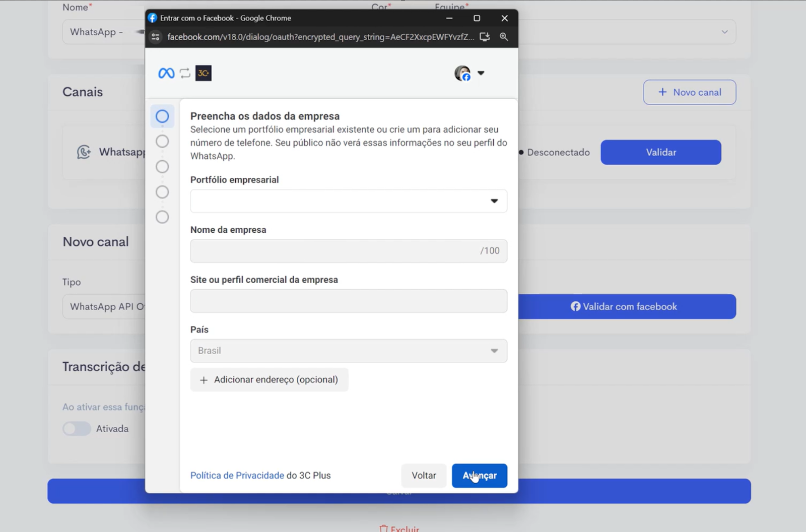Screen dimensions: 806x532
Task: Click the sync arrows icon between logos
Action: coord(185,74)
